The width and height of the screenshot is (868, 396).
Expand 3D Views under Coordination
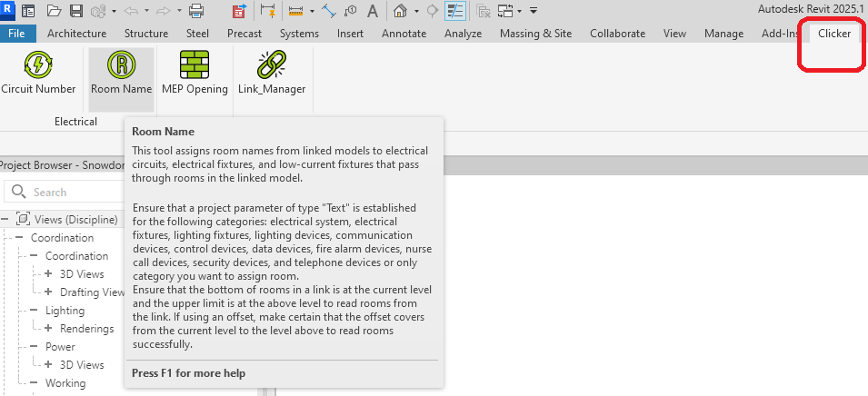(x=48, y=273)
